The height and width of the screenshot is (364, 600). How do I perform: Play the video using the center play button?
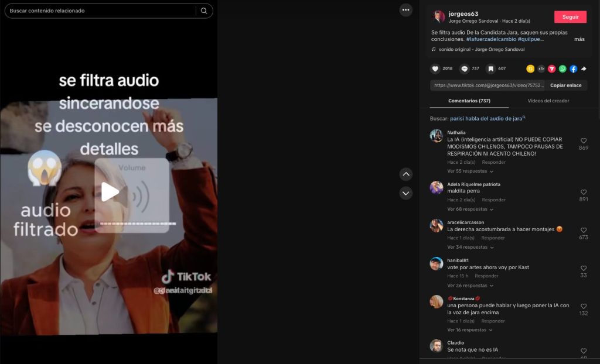110,192
